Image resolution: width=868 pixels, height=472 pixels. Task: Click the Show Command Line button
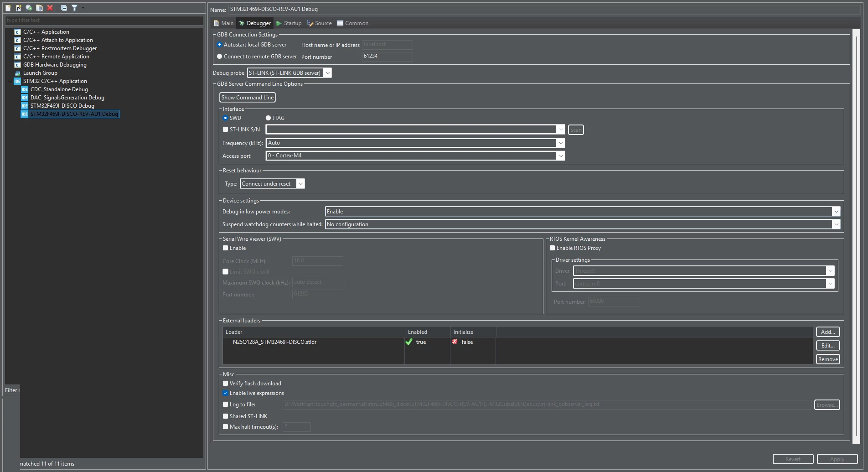coord(248,98)
